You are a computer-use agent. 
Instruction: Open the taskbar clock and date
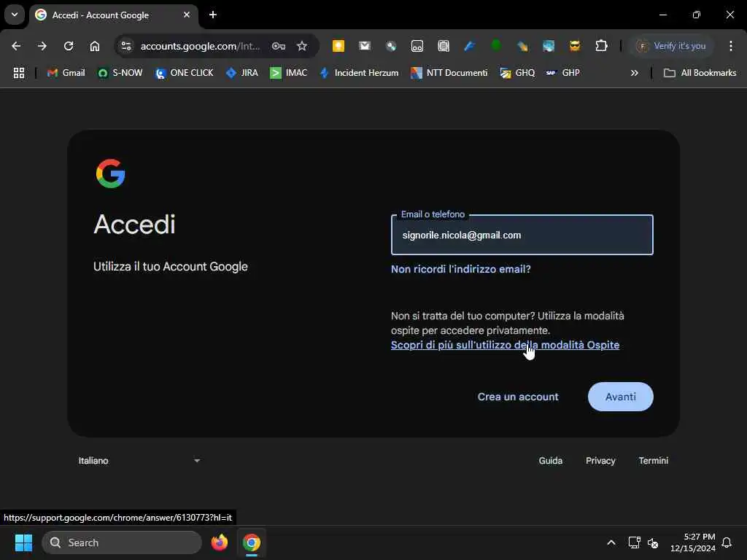[x=693, y=542]
